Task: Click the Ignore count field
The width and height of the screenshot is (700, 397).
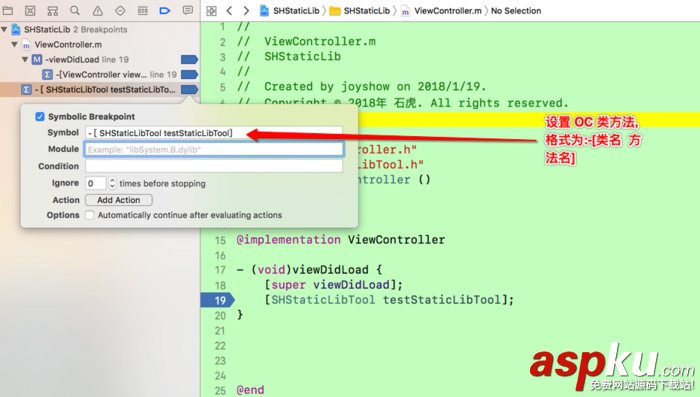Action: [x=96, y=183]
